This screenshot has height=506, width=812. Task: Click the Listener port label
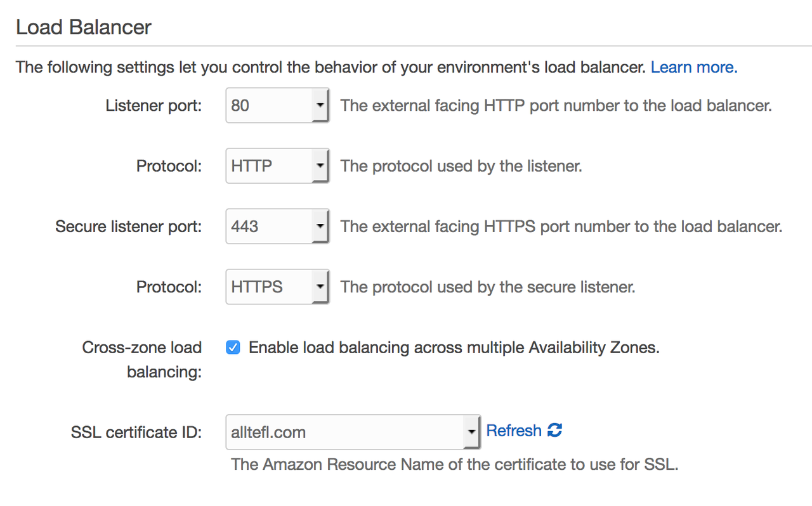[x=154, y=105]
